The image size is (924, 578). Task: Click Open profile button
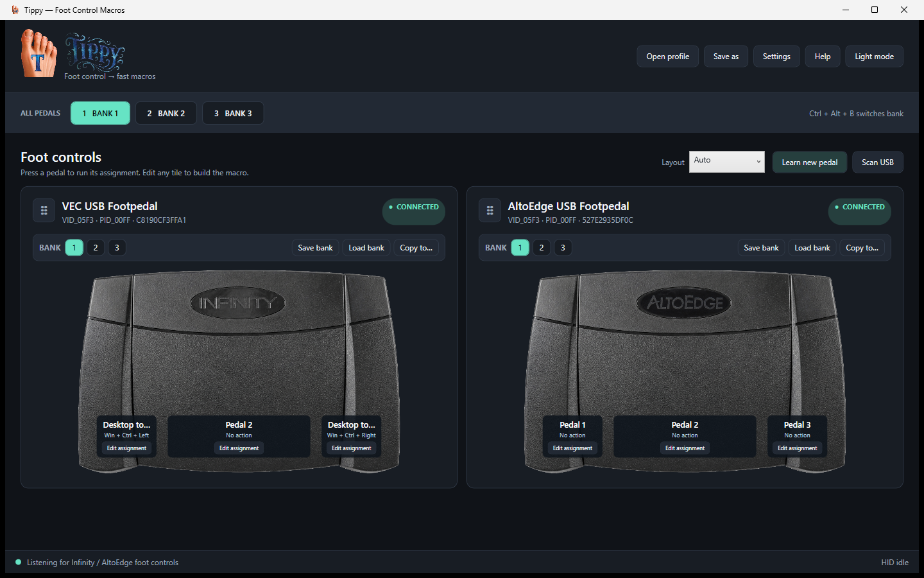coord(668,57)
